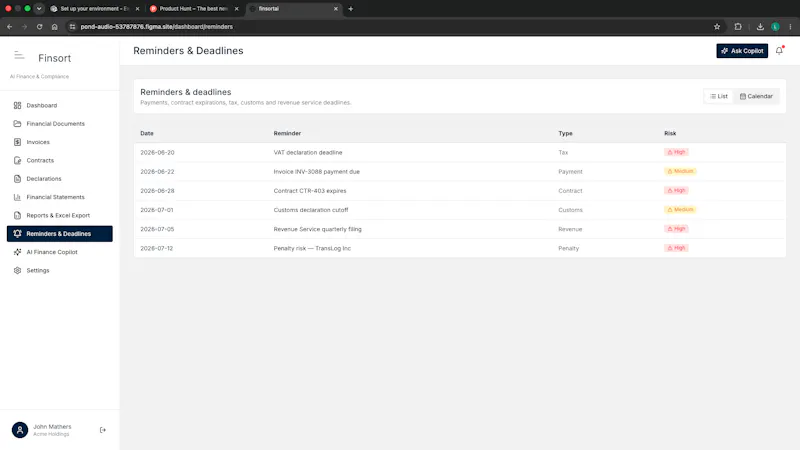The height and width of the screenshot is (450, 800).
Task: Click the Ask Copilot button
Action: click(x=742, y=51)
